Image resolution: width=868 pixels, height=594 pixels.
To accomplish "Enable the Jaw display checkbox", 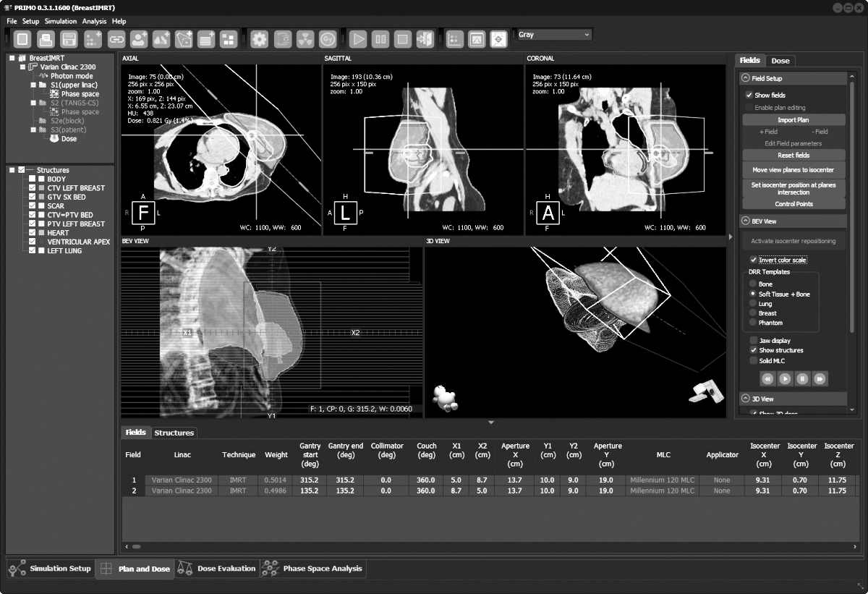I will click(754, 340).
